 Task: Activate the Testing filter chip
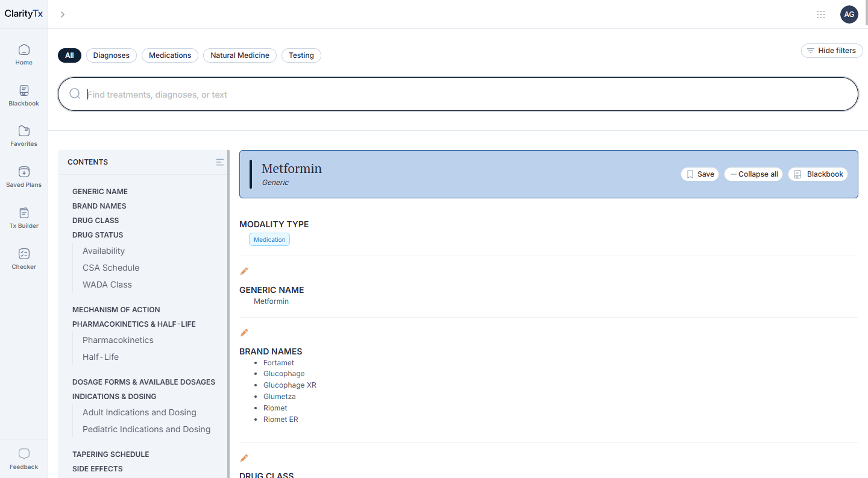click(301, 55)
